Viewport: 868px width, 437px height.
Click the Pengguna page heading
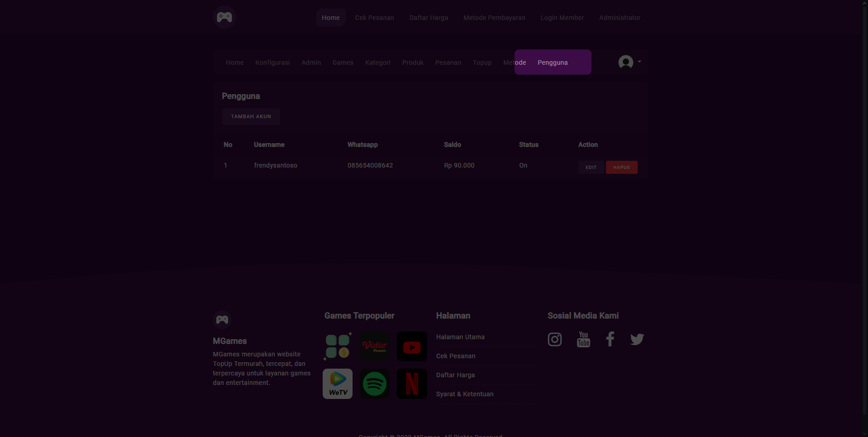tap(241, 96)
